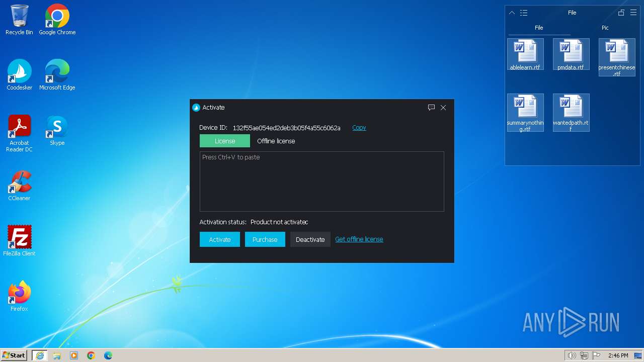
Task: Click the File panel's lock icon
Action: pyautogui.click(x=621, y=13)
